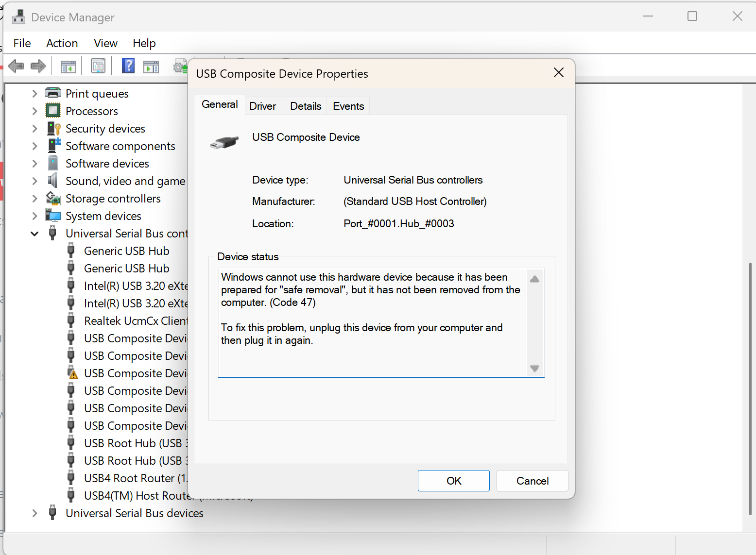Click the Print queues printer icon
The width and height of the screenshot is (756, 555).
click(x=53, y=93)
